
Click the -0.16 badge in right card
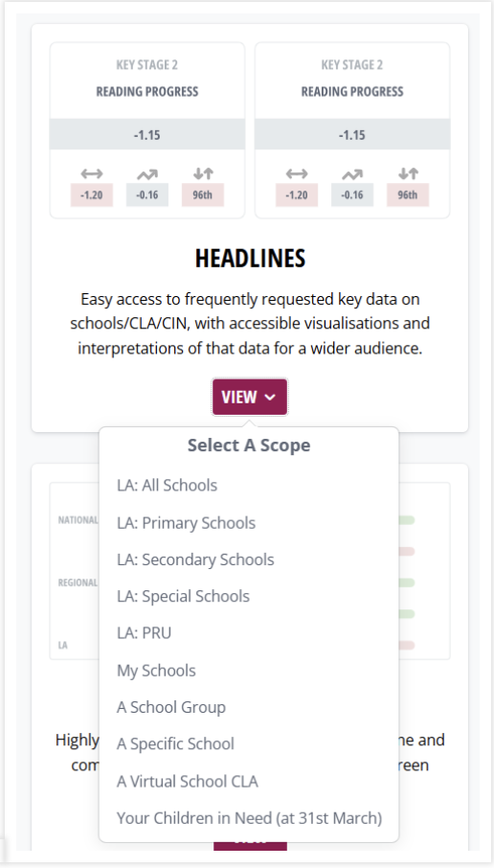(352, 194)
